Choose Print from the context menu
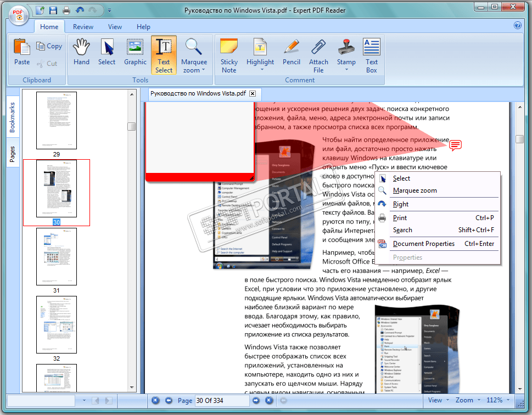The image size is (532, 415). tap(438, 218)
